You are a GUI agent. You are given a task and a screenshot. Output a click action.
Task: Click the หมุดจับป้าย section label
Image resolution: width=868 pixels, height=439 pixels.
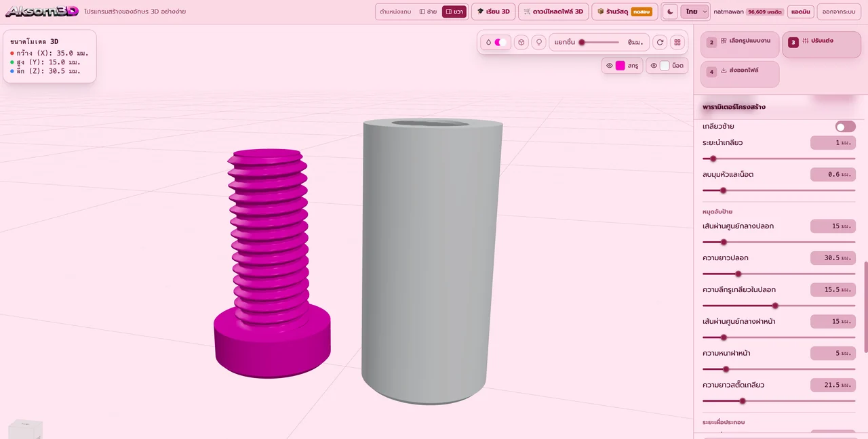[717, 212]
